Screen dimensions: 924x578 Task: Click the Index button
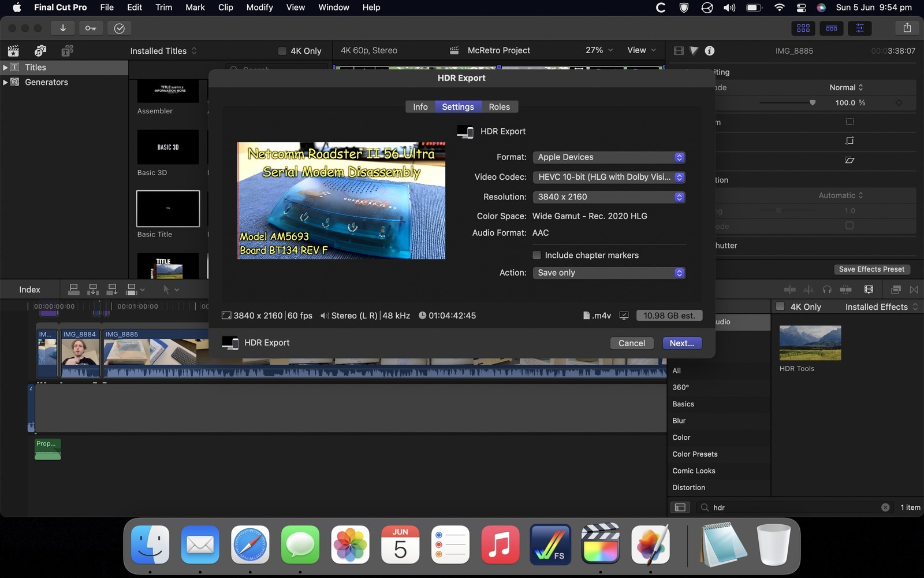(29, 290)
